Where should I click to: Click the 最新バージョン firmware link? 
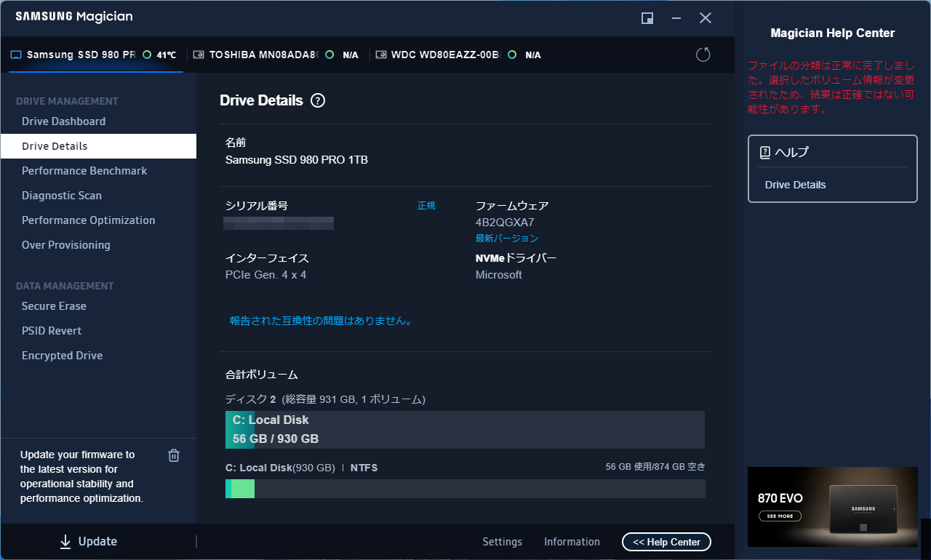tap(507, 239)
